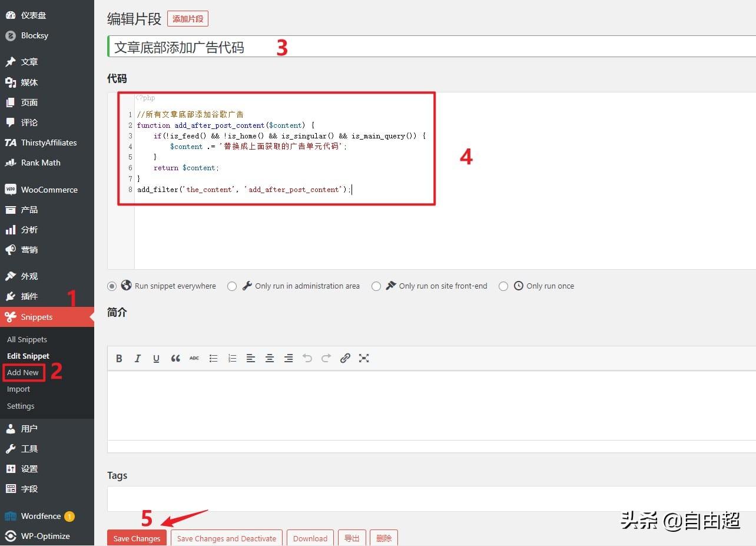The image size is (756, 546).
Task: Open All Snippets submenu item
Action: (27, 339)
